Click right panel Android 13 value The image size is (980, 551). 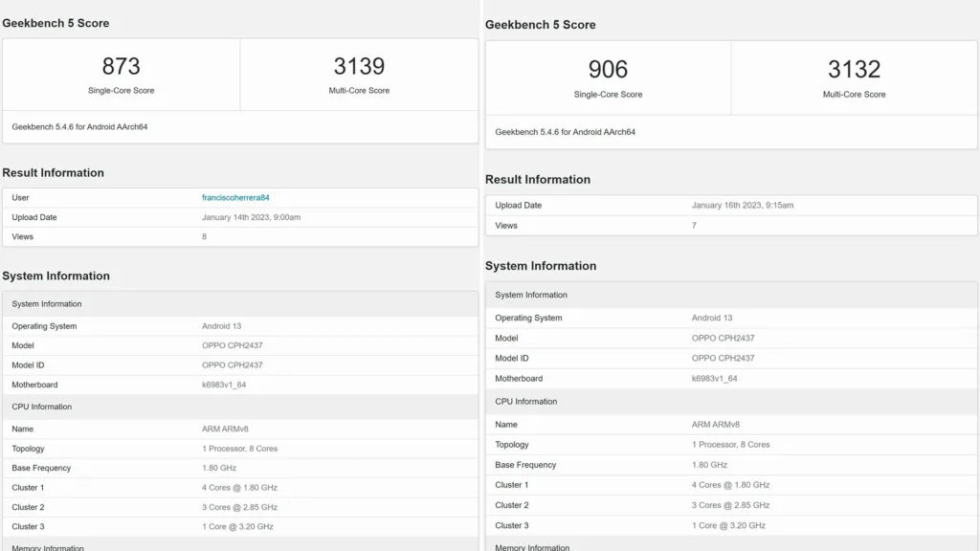[712, 318]
